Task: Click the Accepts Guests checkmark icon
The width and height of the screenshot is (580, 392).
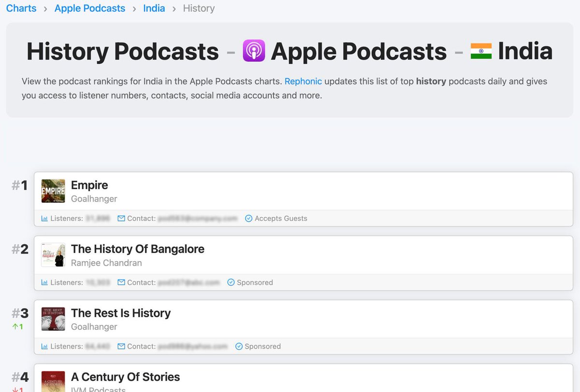Action: pyautogui.click(x=248, y=218)
